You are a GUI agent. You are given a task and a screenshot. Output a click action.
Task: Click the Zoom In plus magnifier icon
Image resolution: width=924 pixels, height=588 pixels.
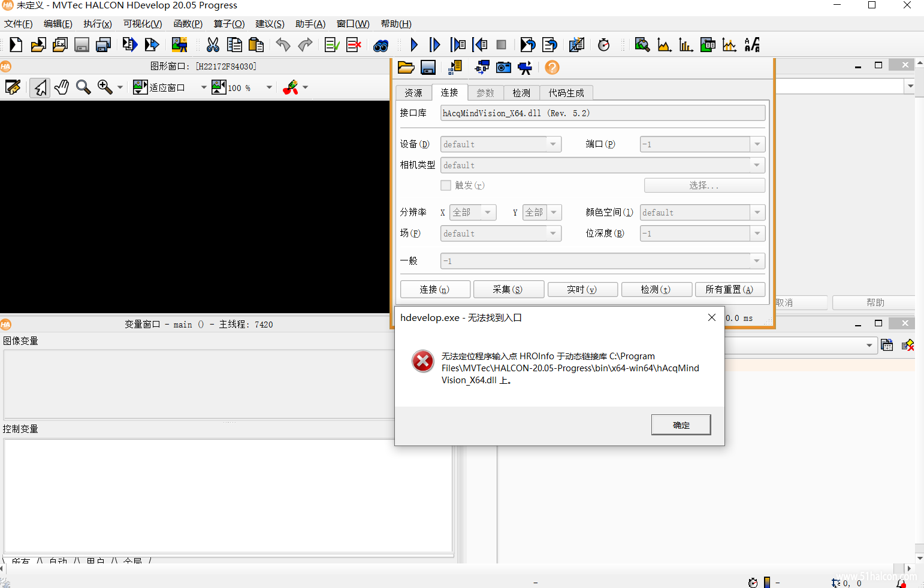coord(105,87)
